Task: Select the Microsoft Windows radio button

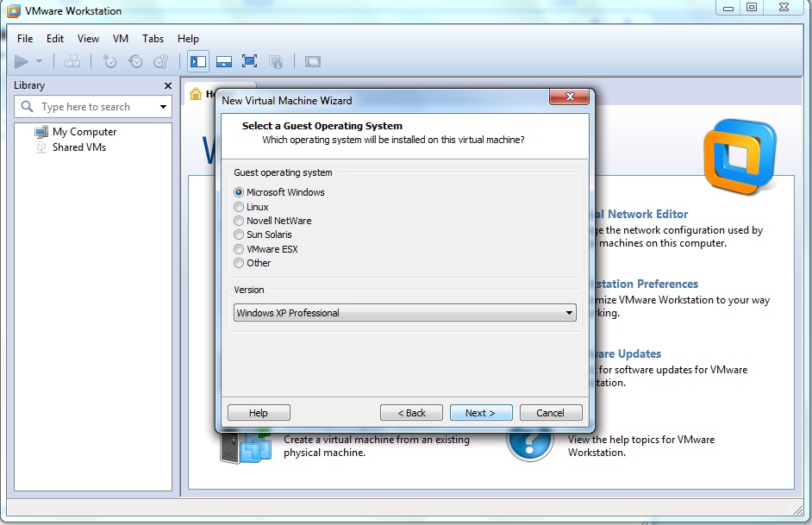Action: 239,192
